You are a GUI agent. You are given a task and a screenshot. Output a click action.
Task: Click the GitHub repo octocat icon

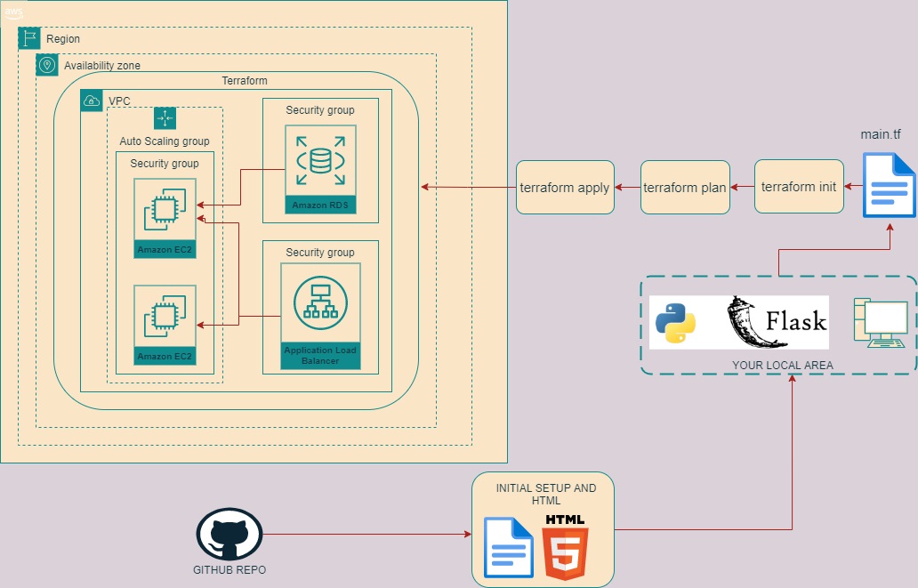229,534
